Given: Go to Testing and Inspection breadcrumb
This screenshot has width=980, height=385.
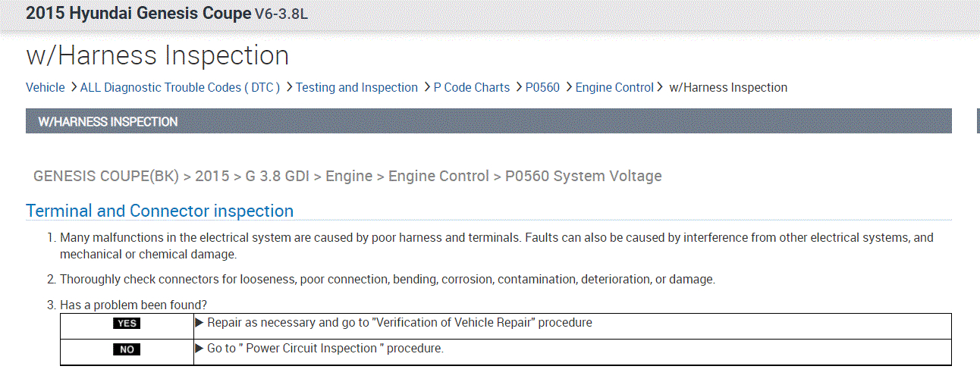Looking at the screenshot, I should [x=357, y=87].
